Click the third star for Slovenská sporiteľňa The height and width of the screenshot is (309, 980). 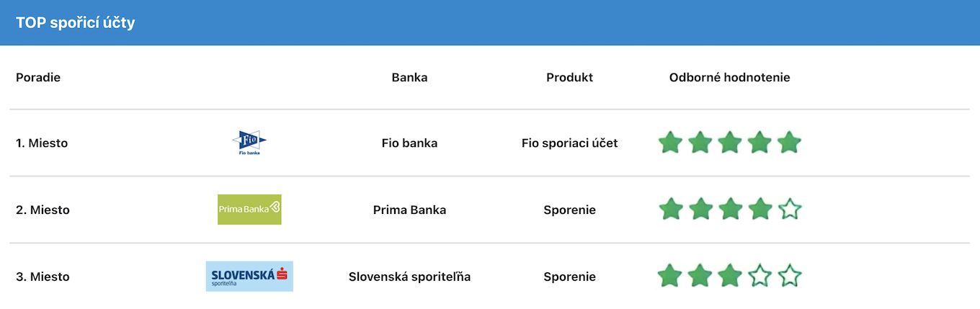(730, 276)
